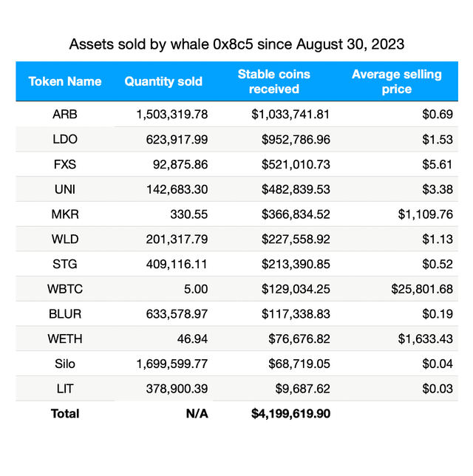
Task: Click the Token Name column header
Action: pyautogui.click(x=65, y=81)
